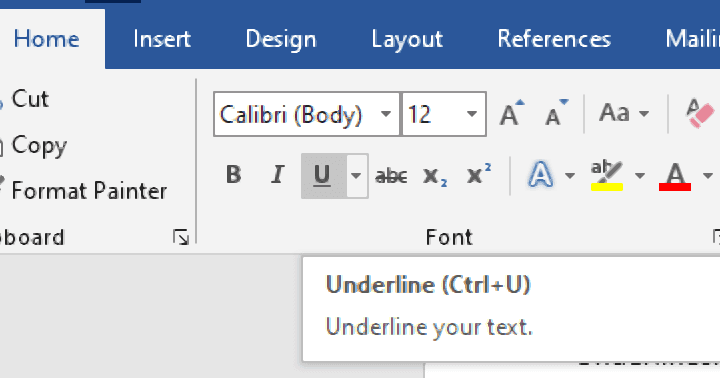The image size is (720, 378).
Task: Open the highlight color dropdown arrow
Action: pyautogui.click(x=640, y=176)
